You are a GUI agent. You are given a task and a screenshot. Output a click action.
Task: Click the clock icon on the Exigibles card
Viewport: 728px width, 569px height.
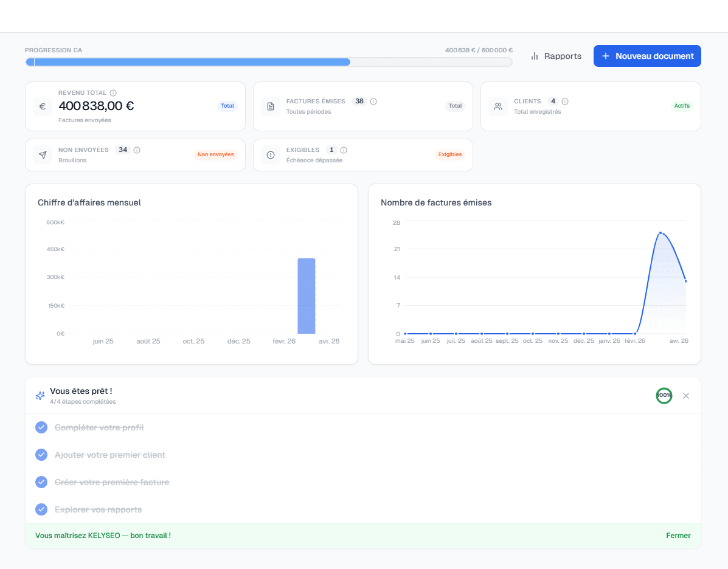[x=270, y=155]
